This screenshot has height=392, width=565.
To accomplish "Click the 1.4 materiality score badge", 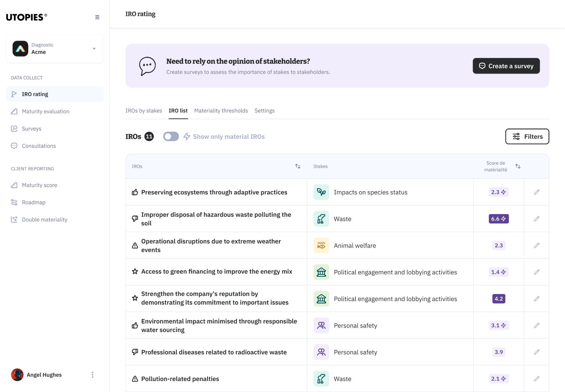I will pos(498,272).
